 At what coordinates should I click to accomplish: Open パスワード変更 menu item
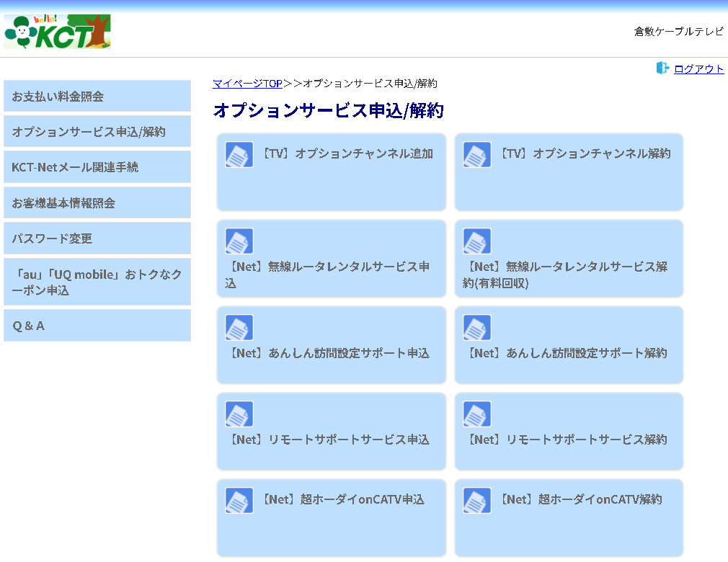pyautogui.click(x=97, y=238)
